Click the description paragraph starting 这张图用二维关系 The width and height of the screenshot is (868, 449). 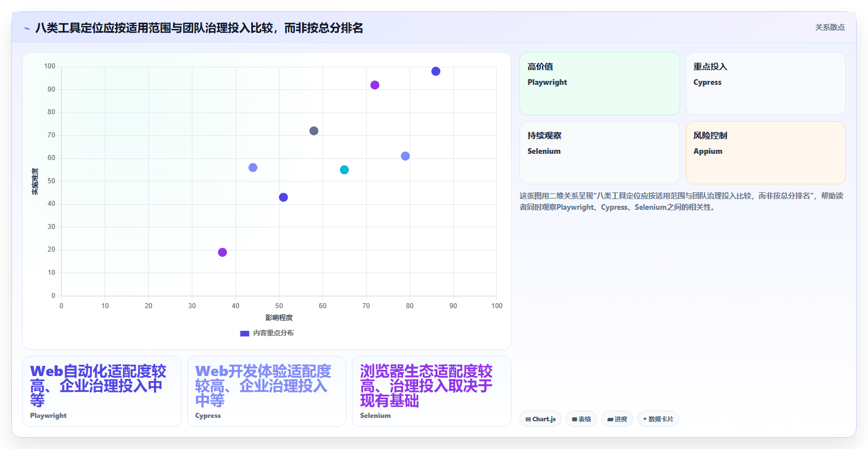click(681, 201)
